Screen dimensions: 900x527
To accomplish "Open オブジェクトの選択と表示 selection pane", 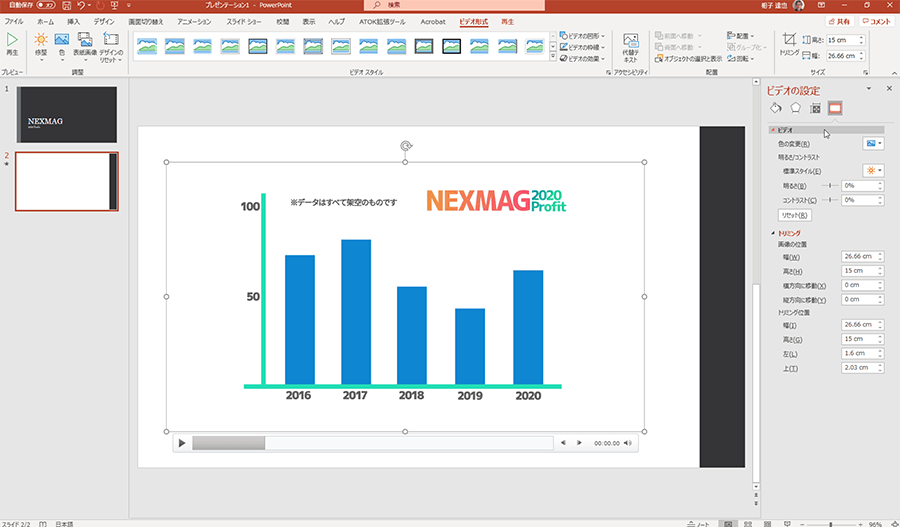I will [x=688, y=59].
